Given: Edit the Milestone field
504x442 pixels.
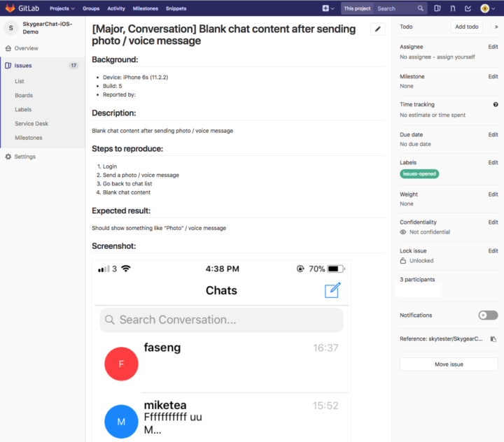Looking at the screenshot, I should [493, 76].
